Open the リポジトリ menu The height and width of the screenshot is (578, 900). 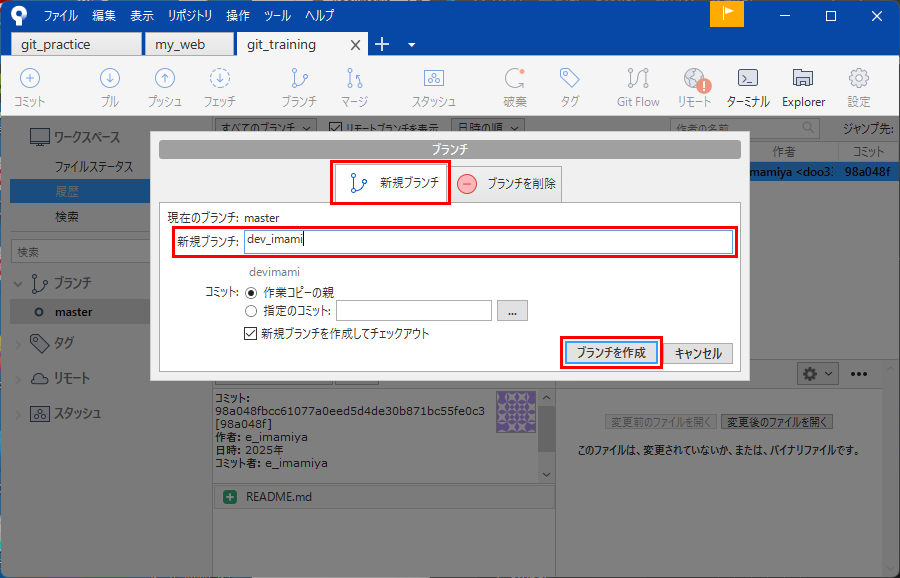point(190,16)
